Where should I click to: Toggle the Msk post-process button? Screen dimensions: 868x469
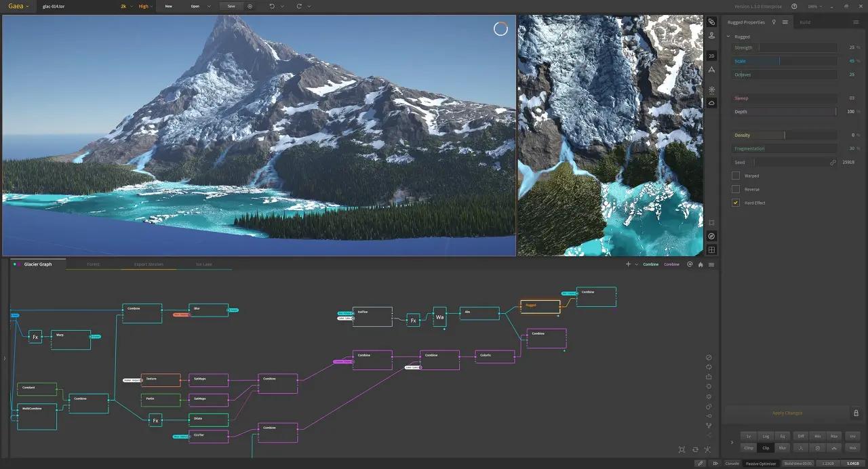[x=852, y=447]
